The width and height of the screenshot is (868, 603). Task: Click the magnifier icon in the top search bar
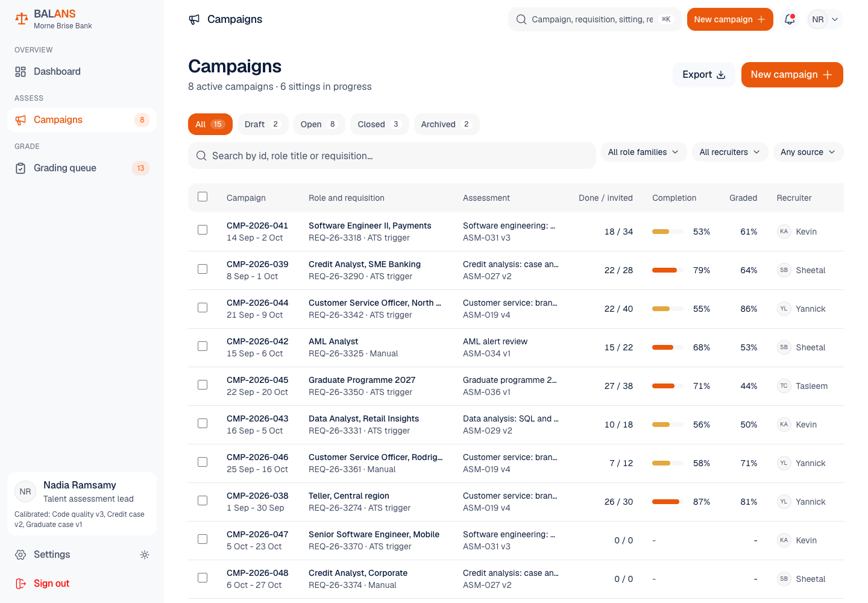[521, 19]
